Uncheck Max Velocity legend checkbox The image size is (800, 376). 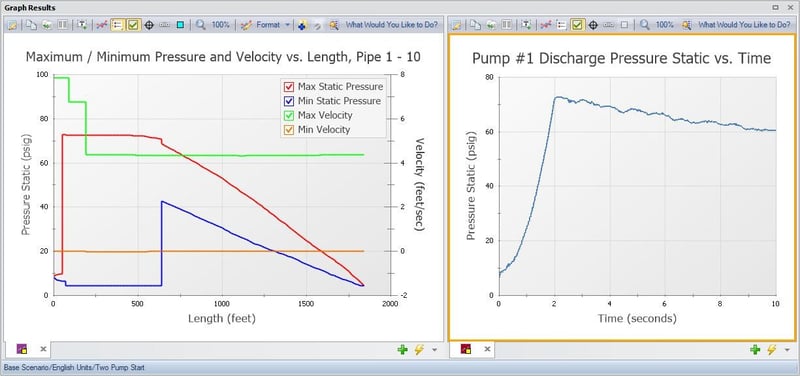pyautogui.click(x=289, y=115)
